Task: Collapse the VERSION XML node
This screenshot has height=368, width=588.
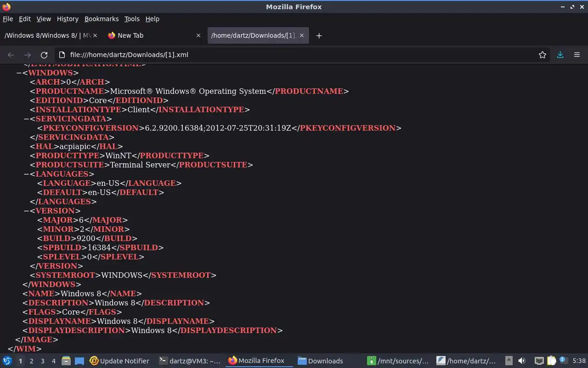Action: coord(26,211)
